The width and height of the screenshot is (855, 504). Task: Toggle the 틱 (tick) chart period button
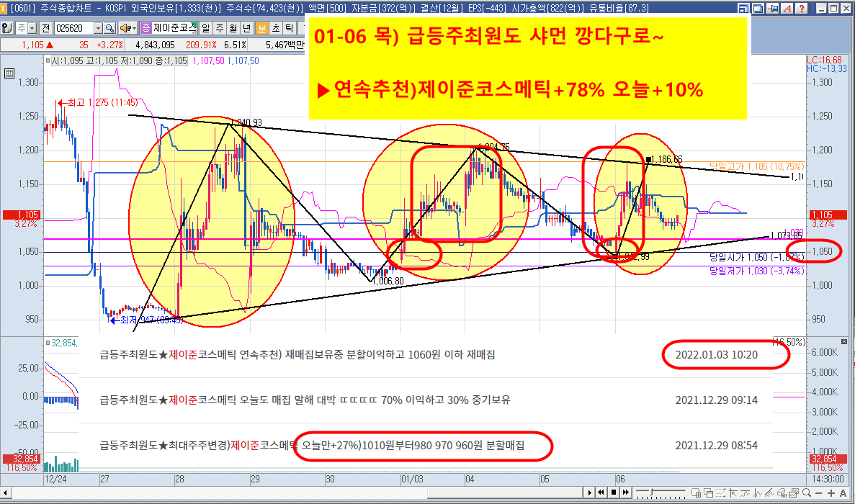(289, 28)
